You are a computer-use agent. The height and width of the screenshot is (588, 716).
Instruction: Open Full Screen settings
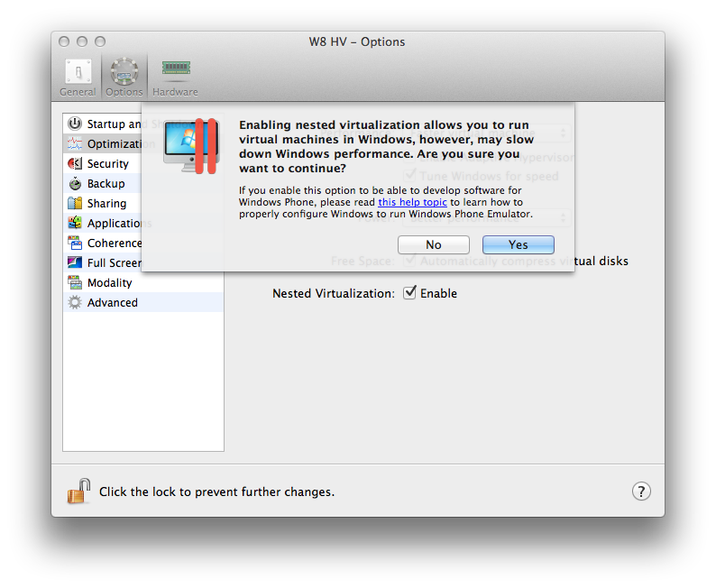point(142,263)
